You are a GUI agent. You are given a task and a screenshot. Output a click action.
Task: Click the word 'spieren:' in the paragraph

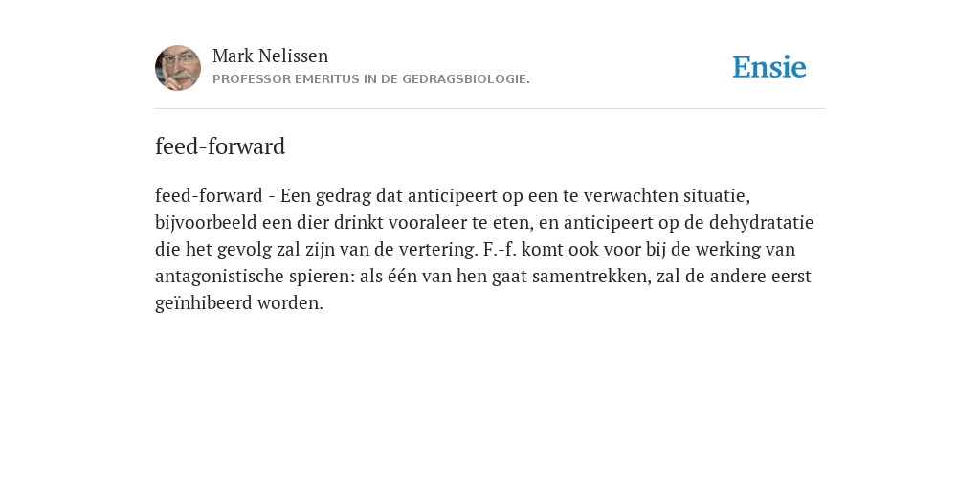(x=322, y=277)
